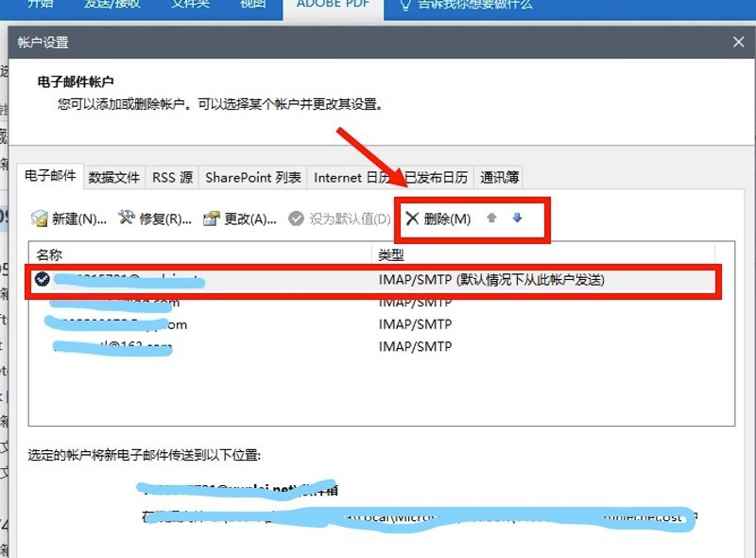
Task: Open the RSS 源 tab
Action: (172, 177)
